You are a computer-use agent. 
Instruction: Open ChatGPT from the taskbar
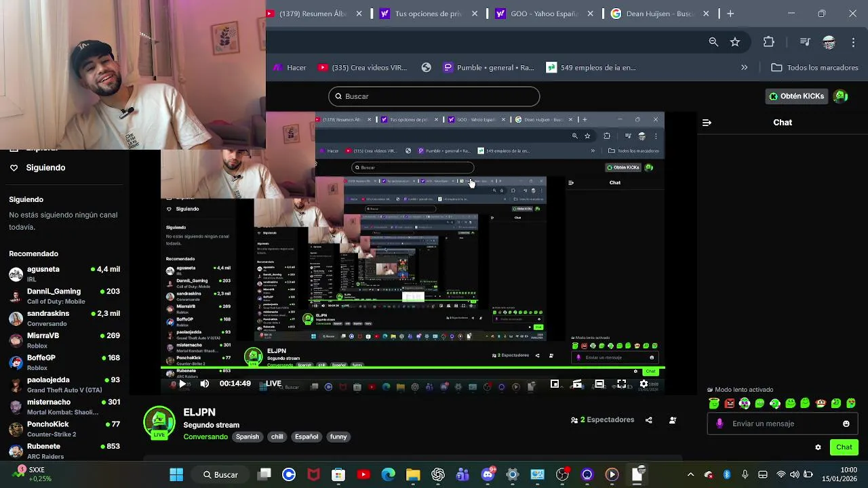click(x=438, y=475)
